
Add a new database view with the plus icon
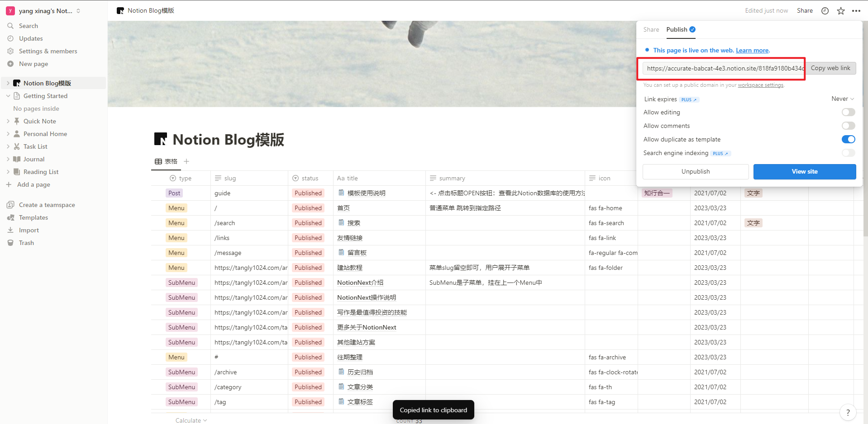click(x=186, y=161)
